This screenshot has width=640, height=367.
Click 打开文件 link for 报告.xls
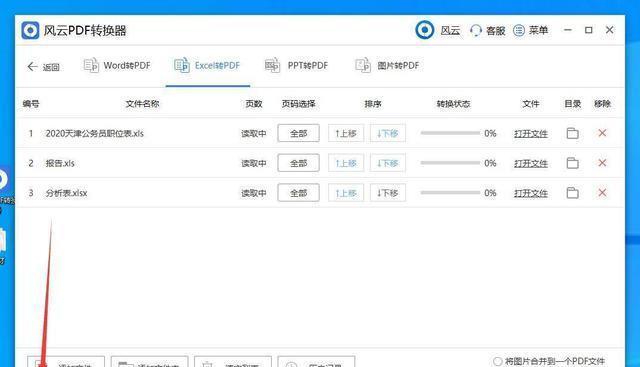(531, 163)
